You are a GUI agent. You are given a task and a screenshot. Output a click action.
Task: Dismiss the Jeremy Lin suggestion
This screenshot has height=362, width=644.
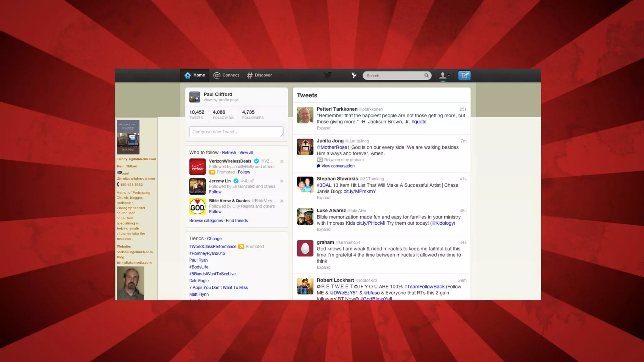[282, 181]
